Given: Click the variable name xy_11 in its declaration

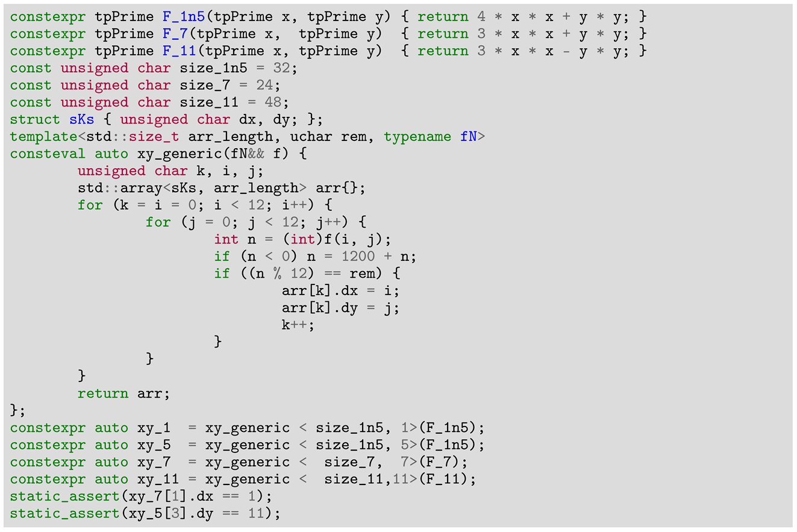Looking at the screenshot, I should [158, 479].
